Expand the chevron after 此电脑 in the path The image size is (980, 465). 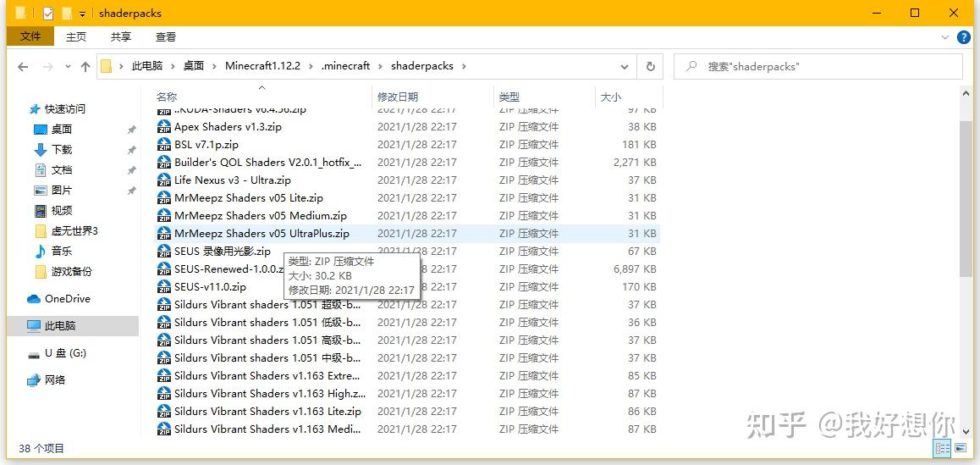pos(173,66)
